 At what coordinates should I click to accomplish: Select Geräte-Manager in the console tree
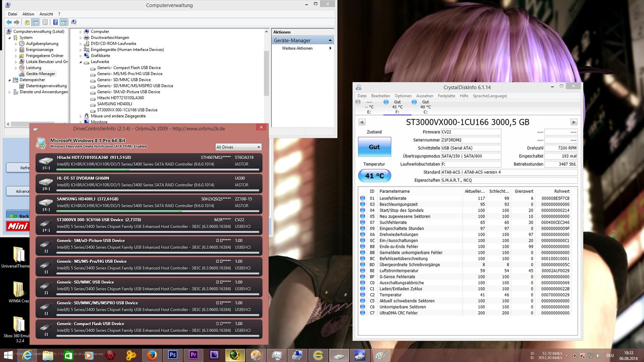(x=41, y=74)
